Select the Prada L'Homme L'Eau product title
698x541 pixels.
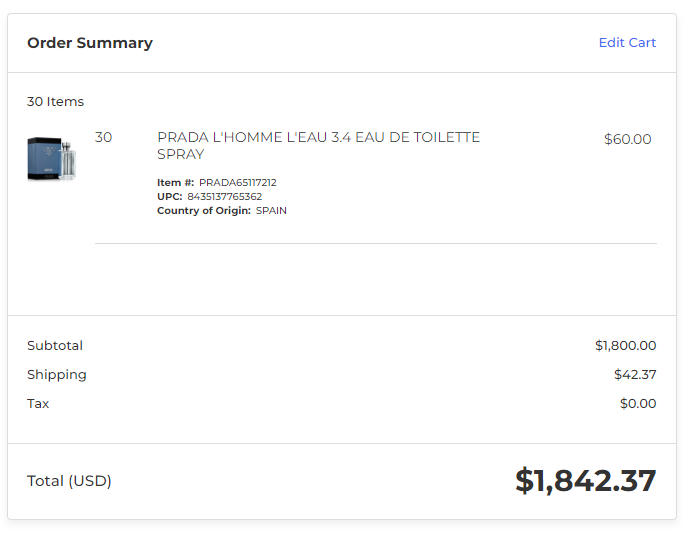[x=318, y=146]
